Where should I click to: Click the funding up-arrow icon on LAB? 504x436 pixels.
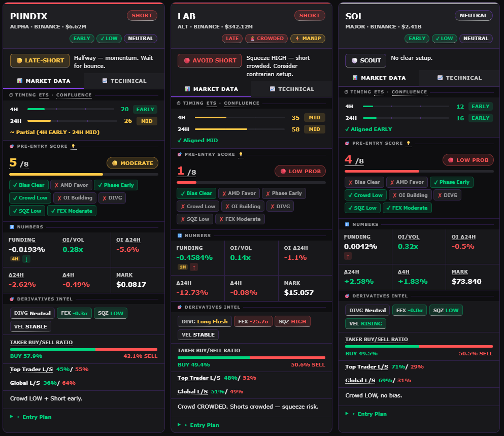[x=194, y=267]
